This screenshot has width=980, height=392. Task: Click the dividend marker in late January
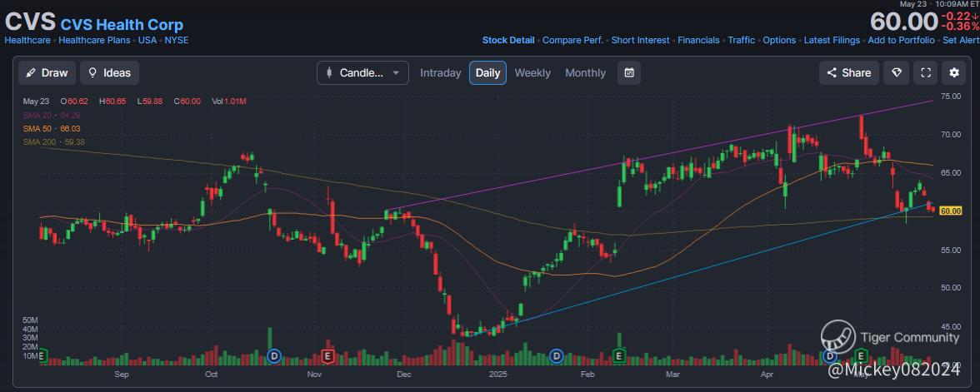pos(557,356)
